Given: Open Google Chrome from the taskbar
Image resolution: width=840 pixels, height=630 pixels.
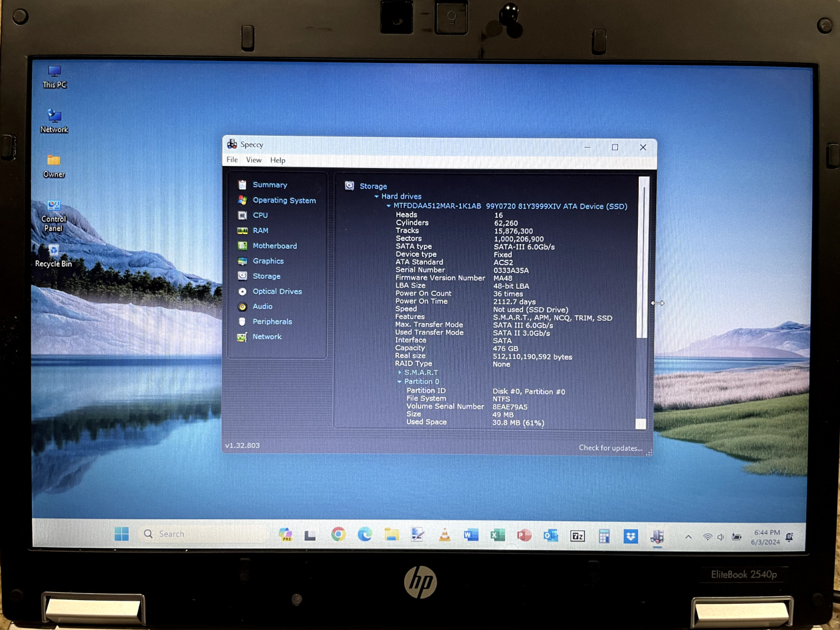Looking at the screenshot, I should click(338, 534).
